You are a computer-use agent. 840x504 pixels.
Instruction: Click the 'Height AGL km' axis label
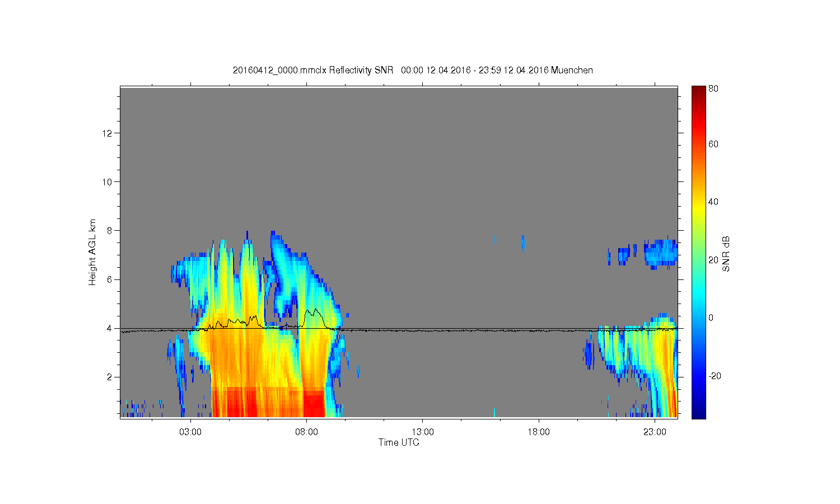pos(92,252)
